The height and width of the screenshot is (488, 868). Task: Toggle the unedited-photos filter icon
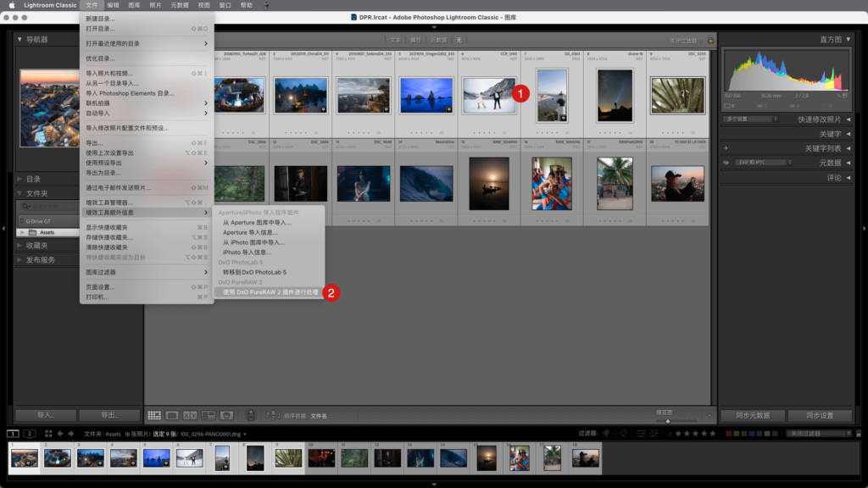[x=654, y=434]
